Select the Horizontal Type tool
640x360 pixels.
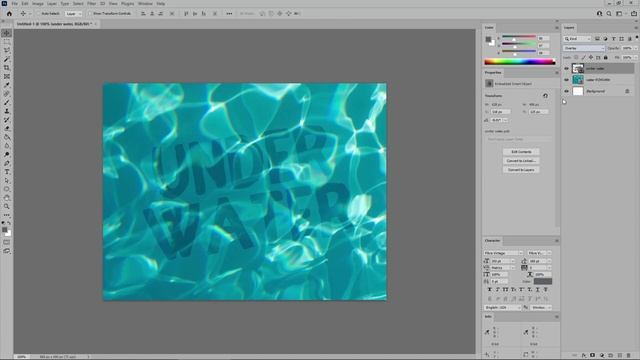pyautogui.click(x=7, y=172)
